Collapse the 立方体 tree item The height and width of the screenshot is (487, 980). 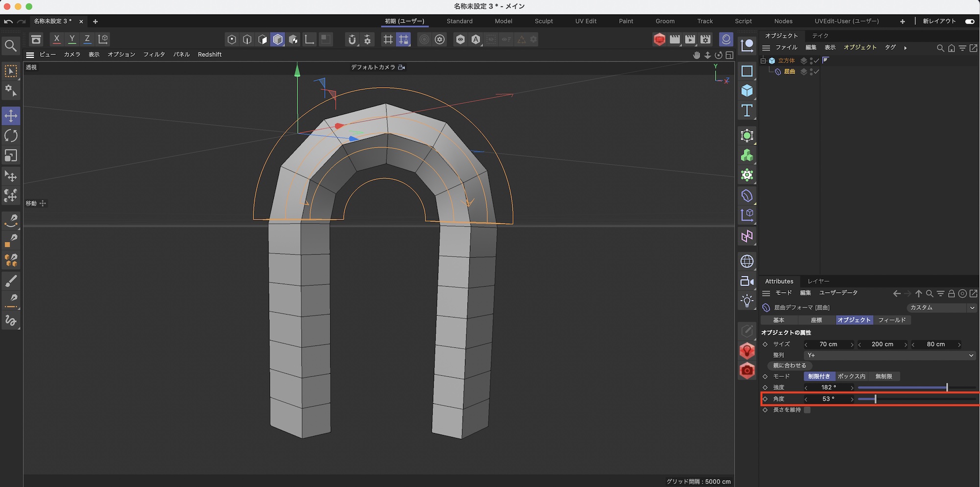tap(763, 61)
